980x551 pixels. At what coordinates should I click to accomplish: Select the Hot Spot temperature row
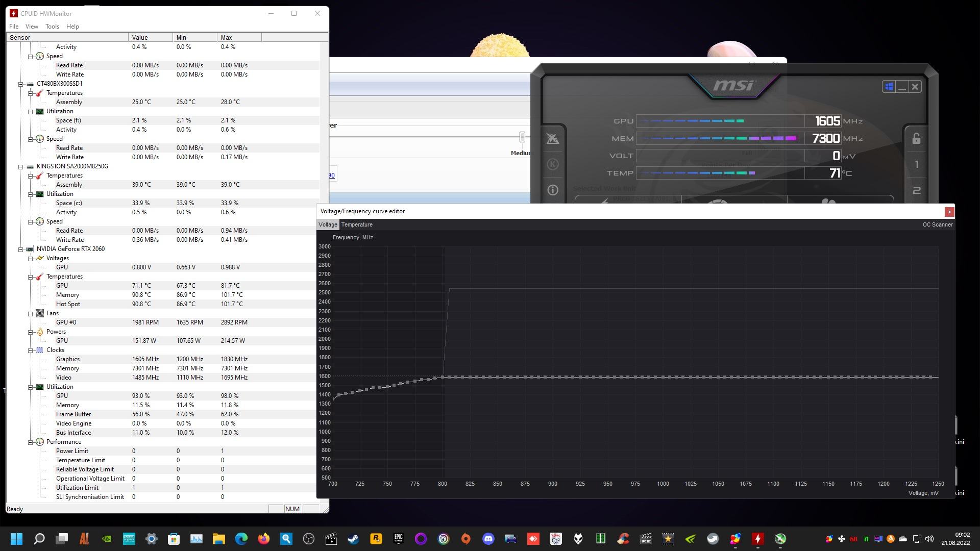[x=163, y=304]
